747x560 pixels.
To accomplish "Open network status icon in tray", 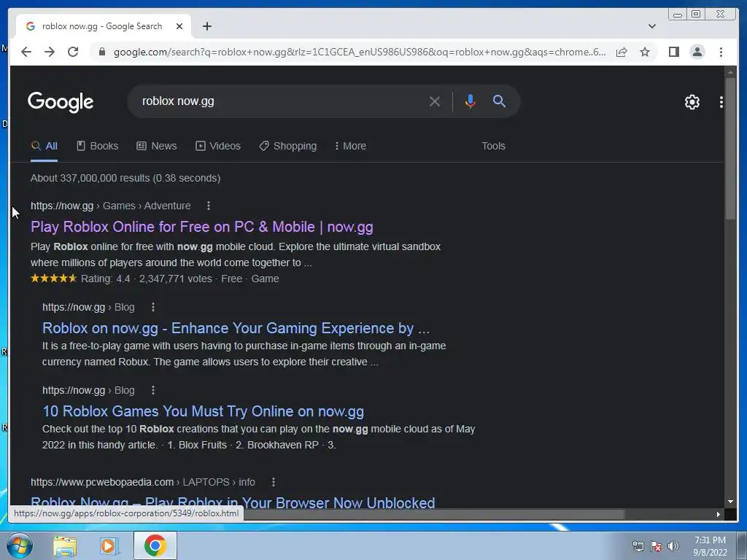I will tap(638, 546).
